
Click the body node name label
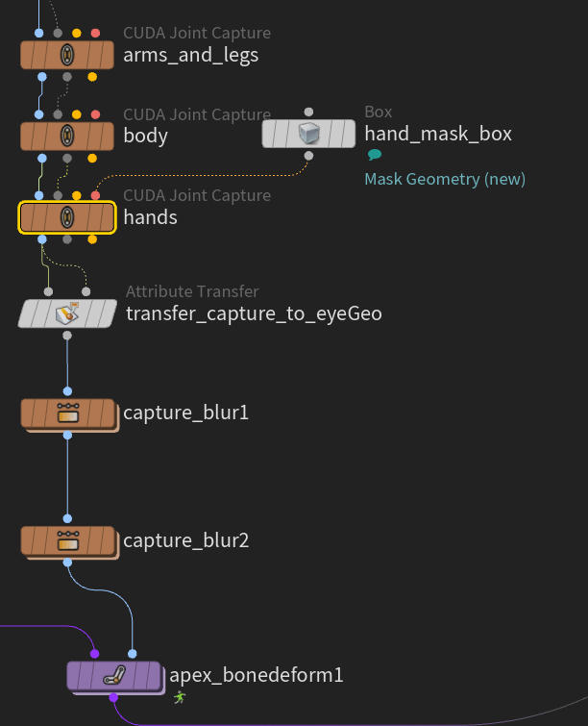(145, 136)
